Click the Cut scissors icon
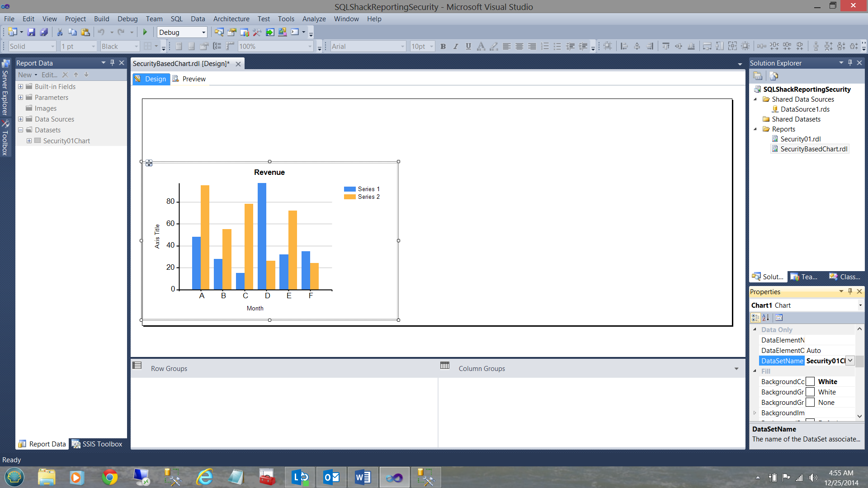This screenshot has width=868, height=488. (x=59, y=32)
